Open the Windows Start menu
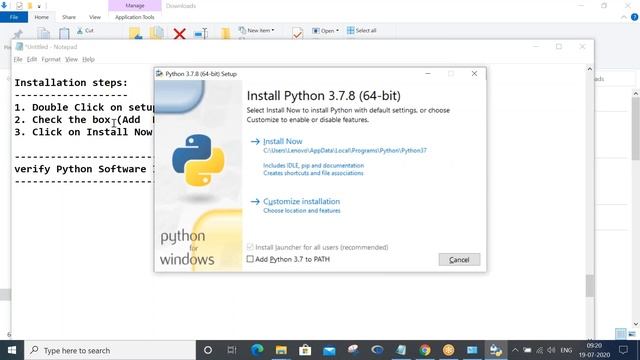The image size is (640, 360). click(x=12, y=350)
